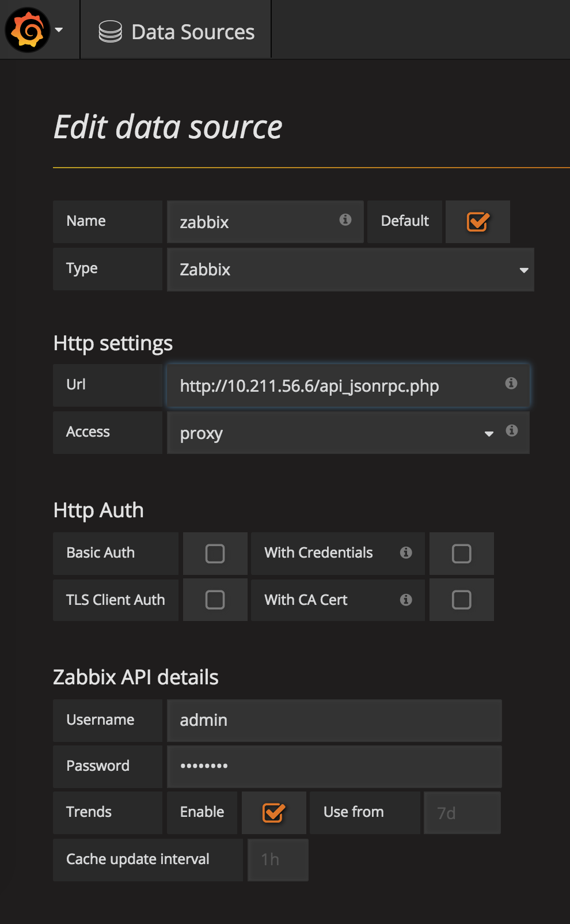Click the Type label
This screenshot has height=924, width=570.
[82, 268]
